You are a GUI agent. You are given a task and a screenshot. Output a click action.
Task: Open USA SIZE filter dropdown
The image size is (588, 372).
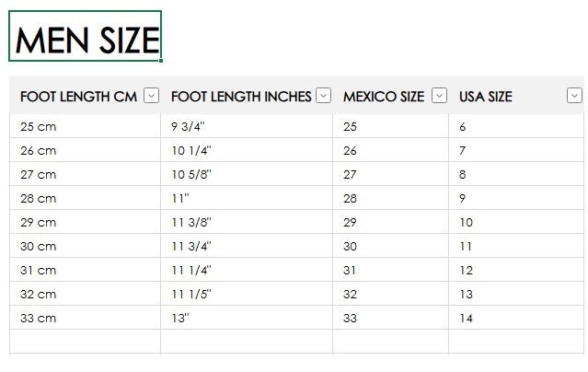tap(575, 96)
